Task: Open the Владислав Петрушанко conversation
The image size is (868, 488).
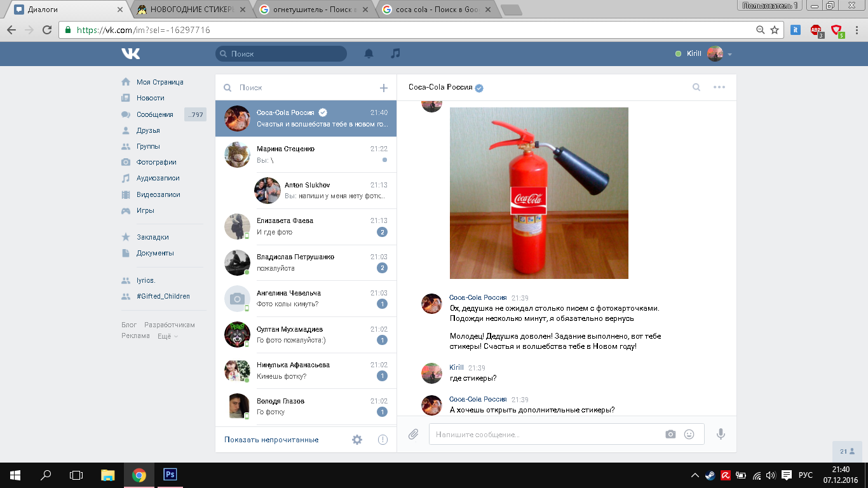Action: [x=306, y=262]
